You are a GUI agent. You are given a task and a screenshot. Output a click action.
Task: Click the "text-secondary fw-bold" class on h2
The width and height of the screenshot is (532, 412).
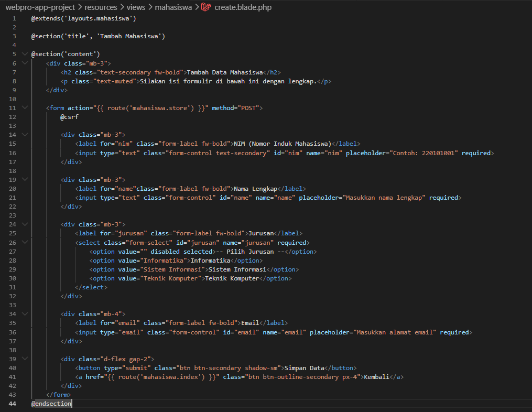140,72
